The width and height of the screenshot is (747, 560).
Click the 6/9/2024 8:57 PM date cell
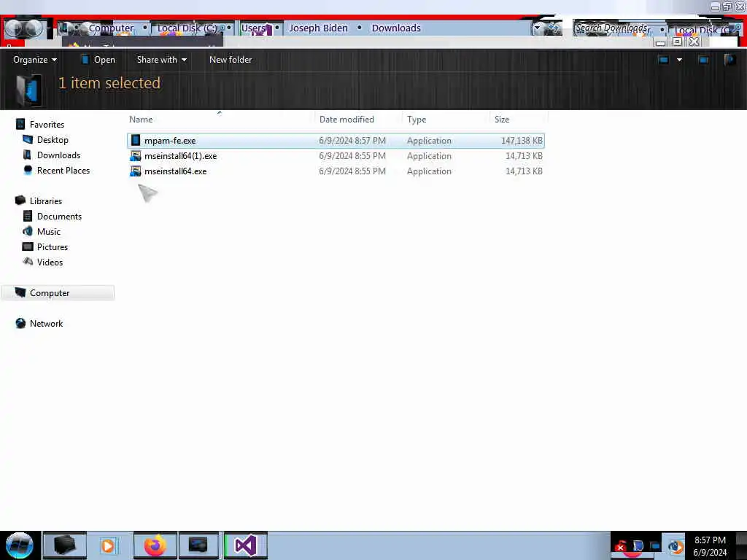tap(352, 141)
